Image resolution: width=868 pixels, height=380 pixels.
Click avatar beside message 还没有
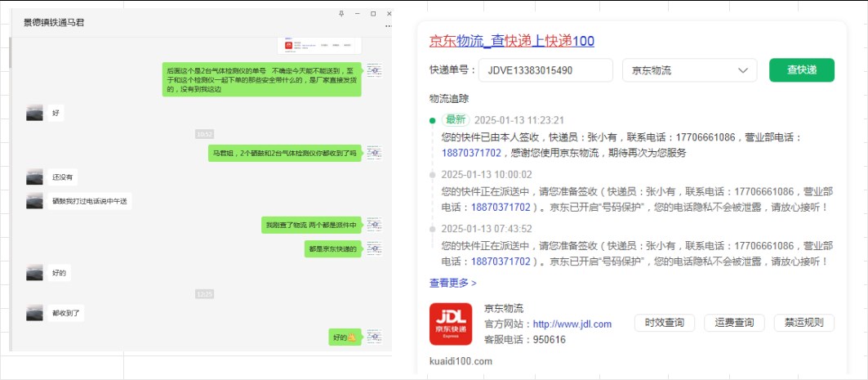(34, 177)
